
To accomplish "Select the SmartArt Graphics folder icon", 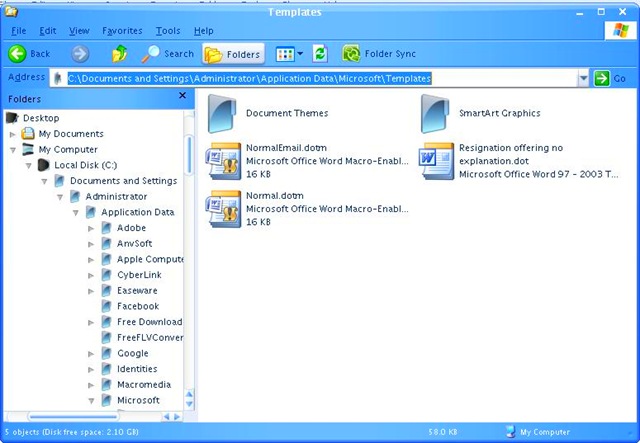I will click(x=435, y=114).
